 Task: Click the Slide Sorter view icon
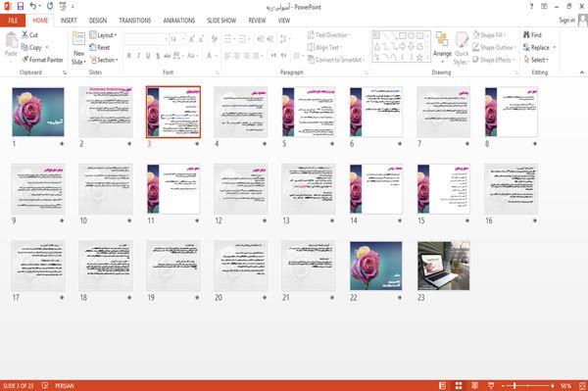[459, 385]
